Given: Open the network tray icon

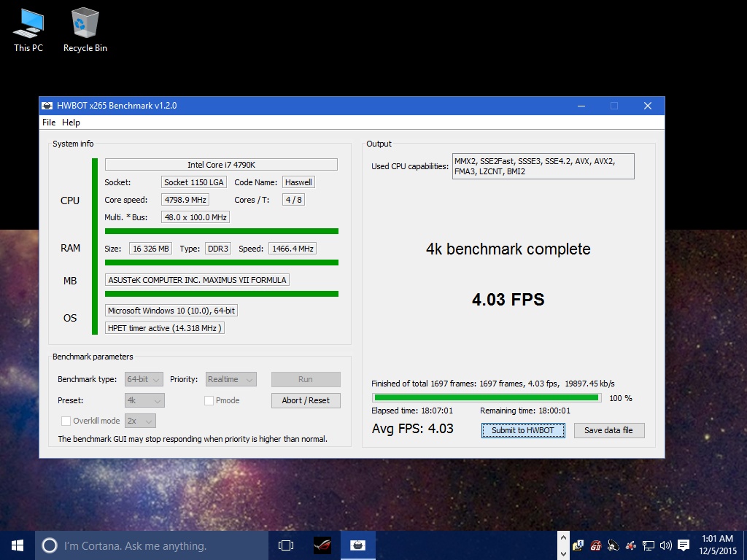Looking at the screenshot, I should [649, 545].
